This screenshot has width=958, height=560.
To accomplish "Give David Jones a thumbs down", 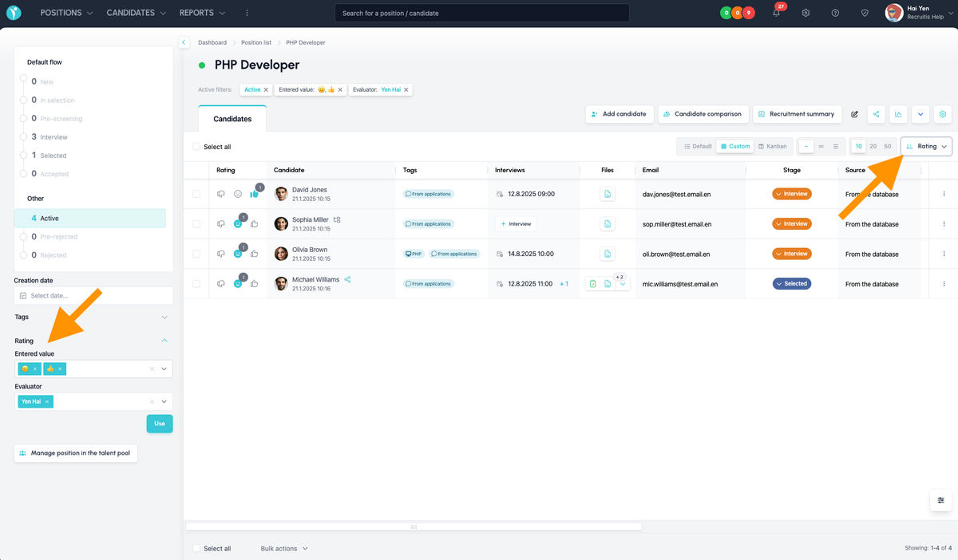I will coord(221,194).
